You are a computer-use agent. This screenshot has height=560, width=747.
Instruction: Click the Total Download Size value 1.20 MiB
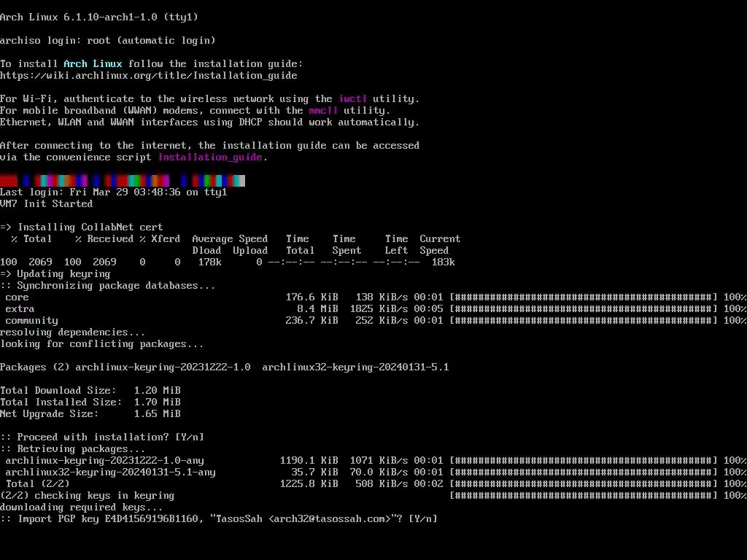(x=158, y=391)
